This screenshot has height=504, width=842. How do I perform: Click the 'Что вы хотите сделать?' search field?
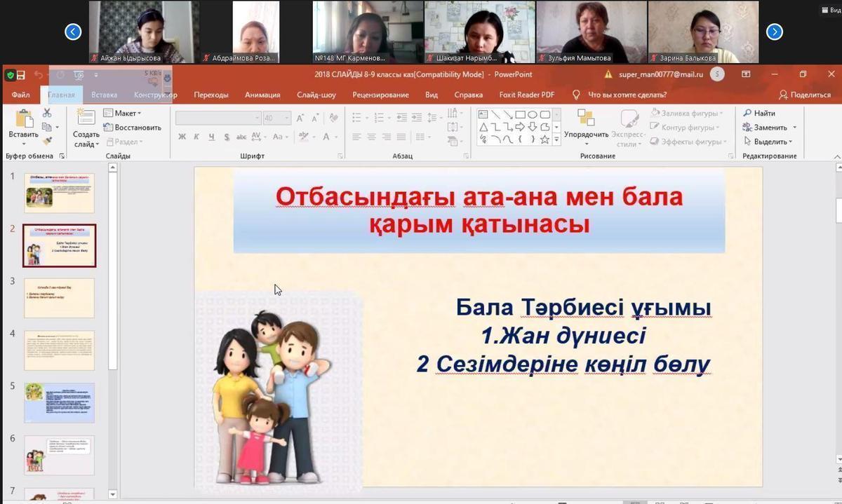click(x=627, y=95)
